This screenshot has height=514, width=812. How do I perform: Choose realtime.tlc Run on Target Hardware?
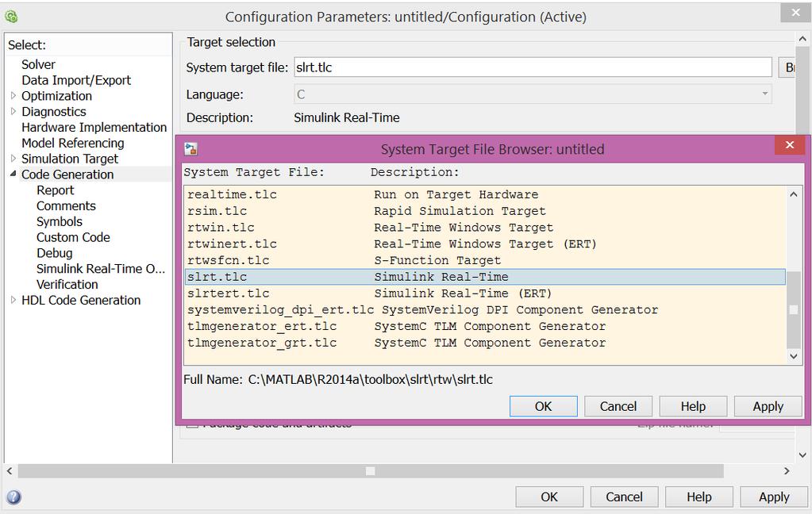coord(485,194)
